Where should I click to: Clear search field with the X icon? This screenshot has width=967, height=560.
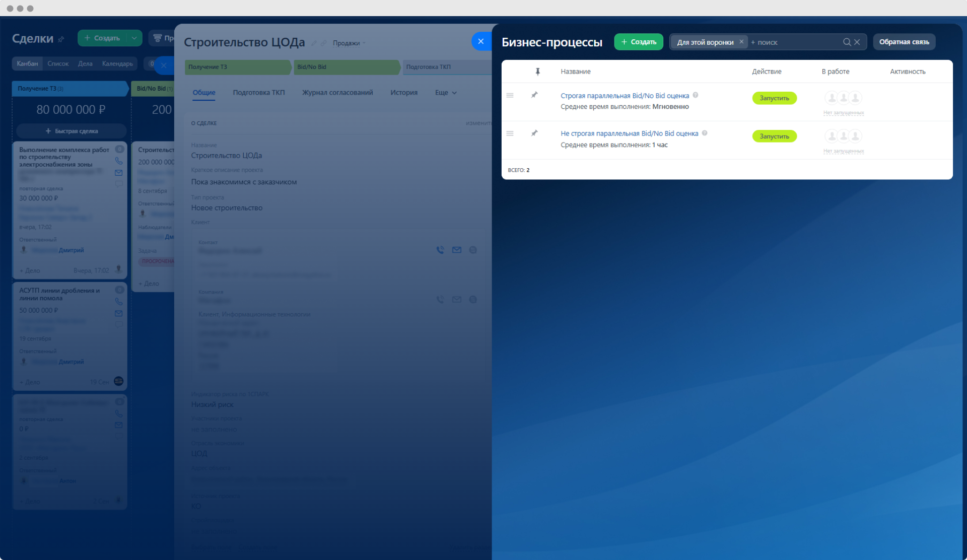click(x=857, y=42)
